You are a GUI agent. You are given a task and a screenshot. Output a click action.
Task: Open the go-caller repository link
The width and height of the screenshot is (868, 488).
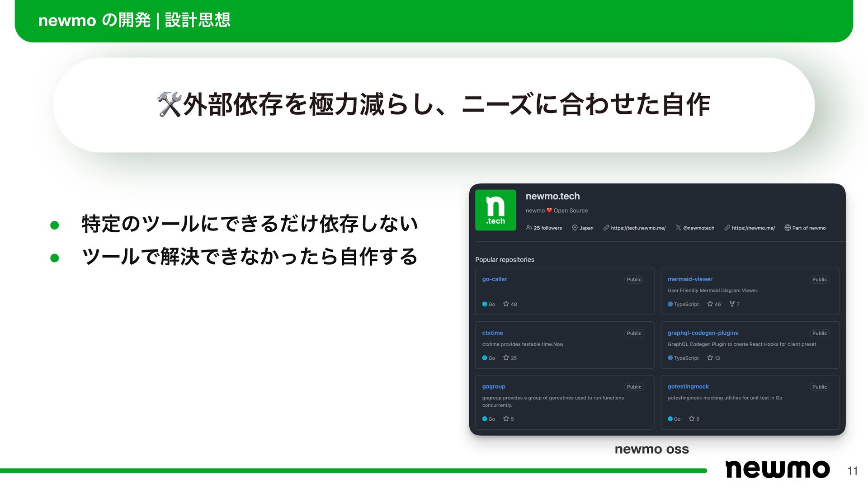tap(494, 279)
